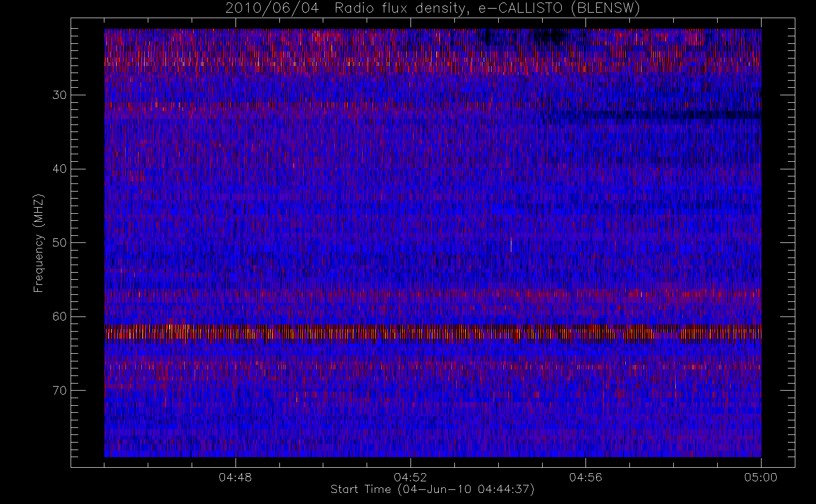
Task: Click the 04:48 time tick label
Action: pos(236,477)
